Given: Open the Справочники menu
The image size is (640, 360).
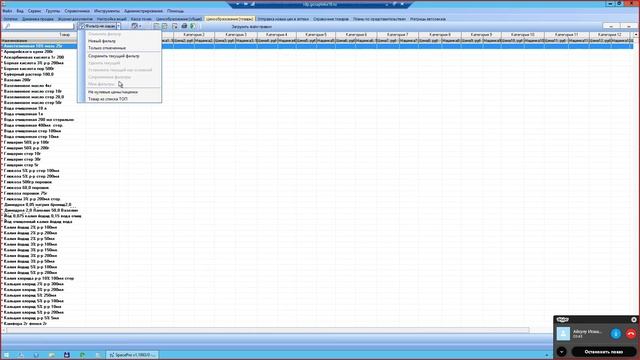Looking at the screenshot, I should coord(77,11).
